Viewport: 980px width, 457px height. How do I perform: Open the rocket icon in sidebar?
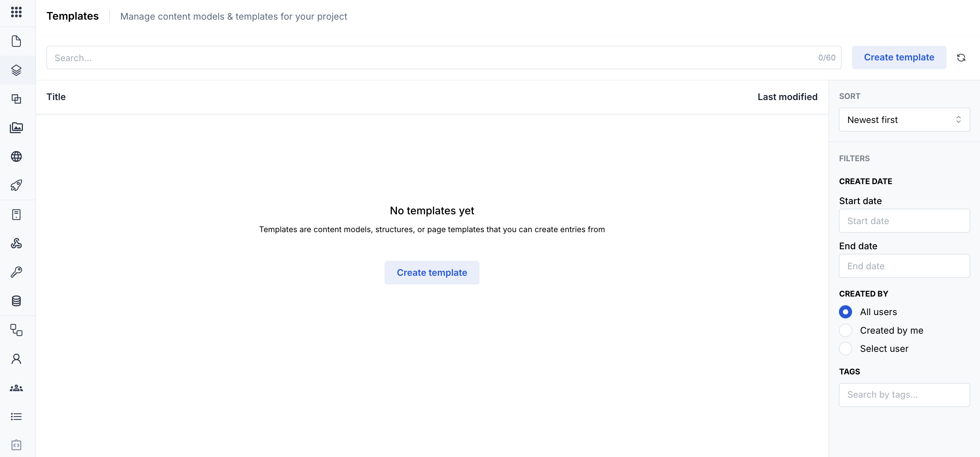(16, 186)
